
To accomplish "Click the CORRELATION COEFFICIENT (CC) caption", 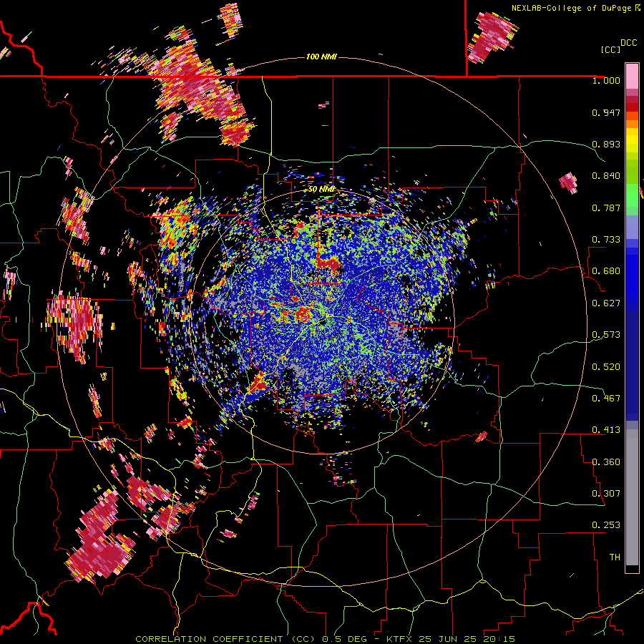I will 226,639.
